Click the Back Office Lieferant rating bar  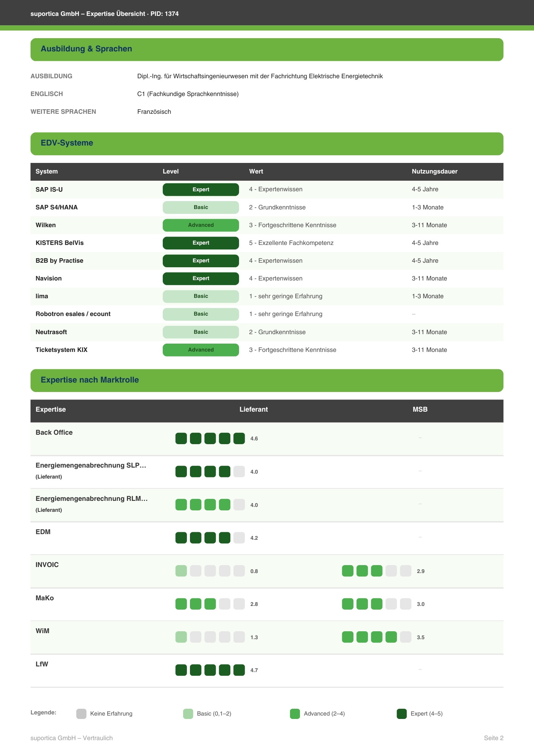tap(210, 438)
